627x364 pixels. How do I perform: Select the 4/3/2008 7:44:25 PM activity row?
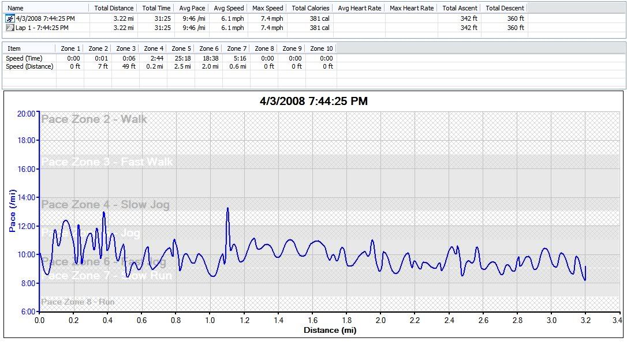click(45, 18)
